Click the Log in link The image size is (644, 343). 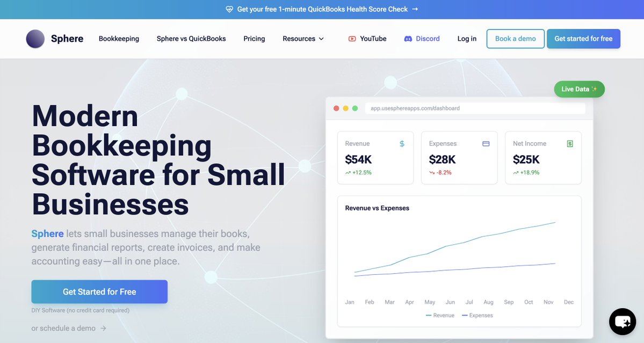coord(467,39)
